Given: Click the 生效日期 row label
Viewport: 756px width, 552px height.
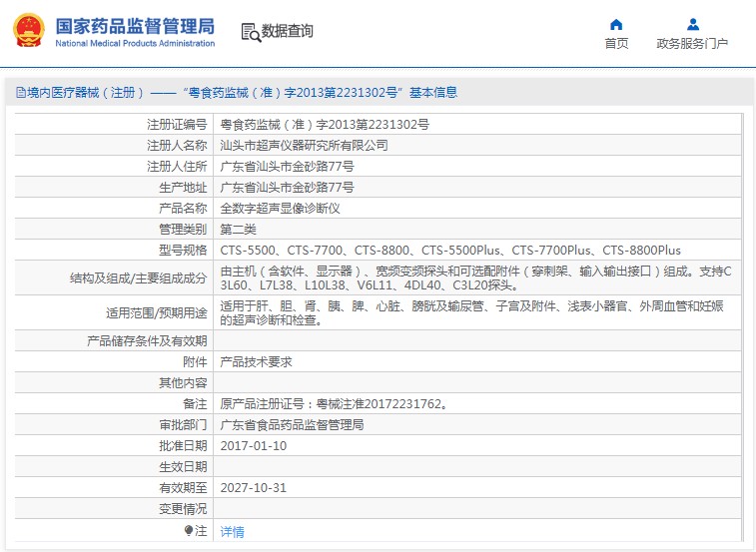Looking at the screenshot, I should (x=183, y=467).
